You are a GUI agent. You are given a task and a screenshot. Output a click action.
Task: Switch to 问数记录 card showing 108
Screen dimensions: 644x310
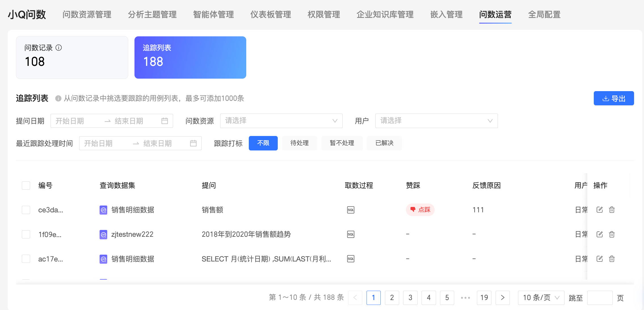pos(72,57)
